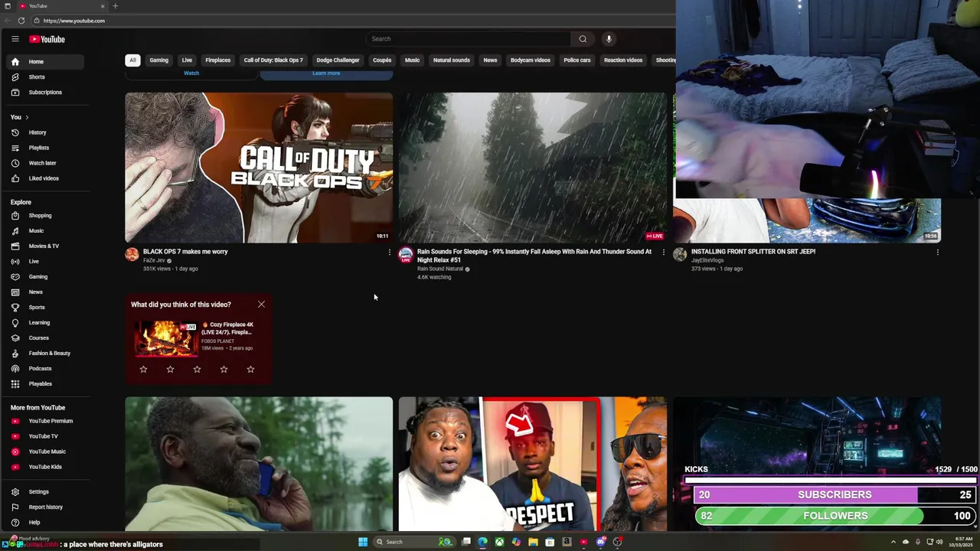The width and height of the screenshot is (980, 551).
Task: Open Microsoft Edge from the taskbar
Action: (x=482, y=542)
